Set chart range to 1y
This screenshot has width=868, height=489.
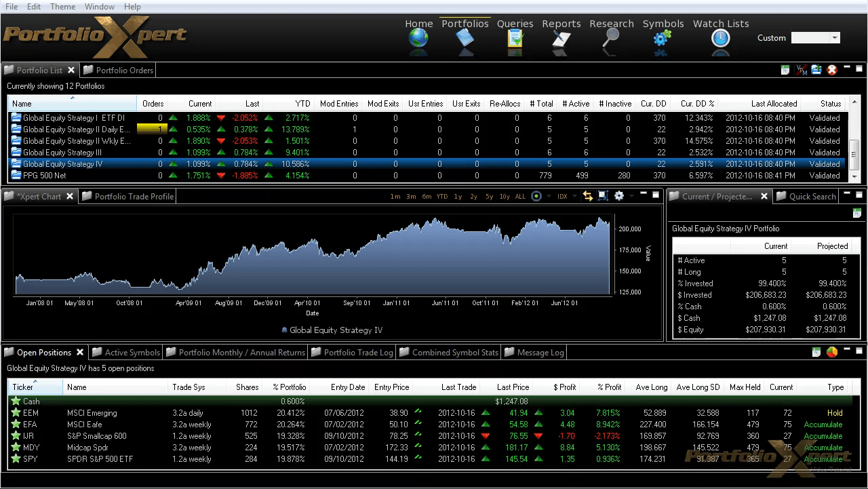(x=458, y=197)
